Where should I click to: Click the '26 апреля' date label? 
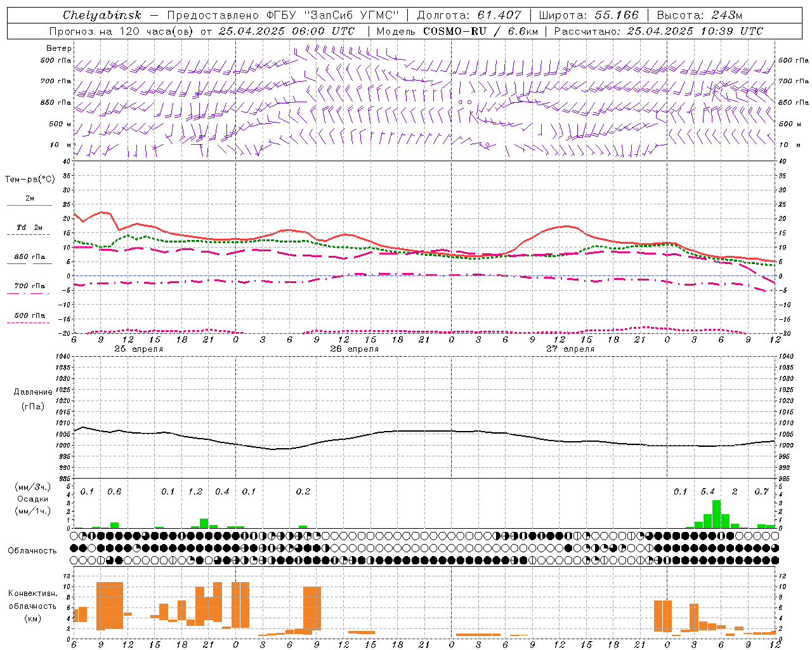(x=354, y=349)
